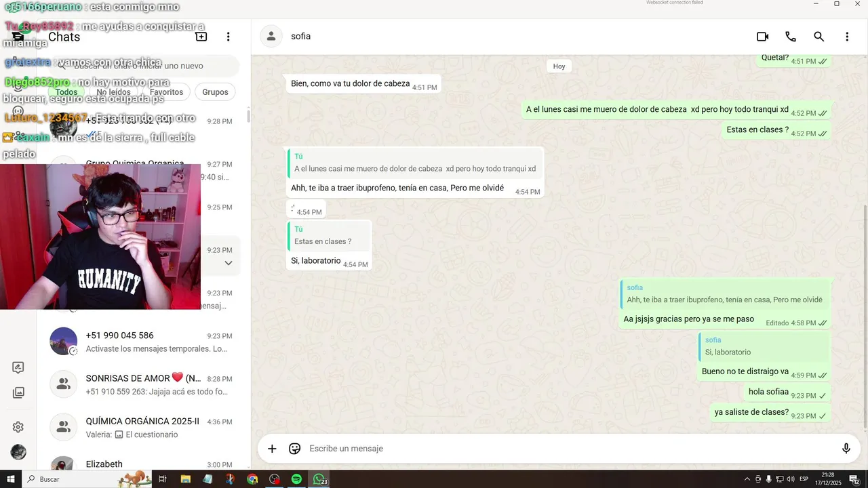
Task: Open WhatsApp settings gear
Action: (18, 427)
